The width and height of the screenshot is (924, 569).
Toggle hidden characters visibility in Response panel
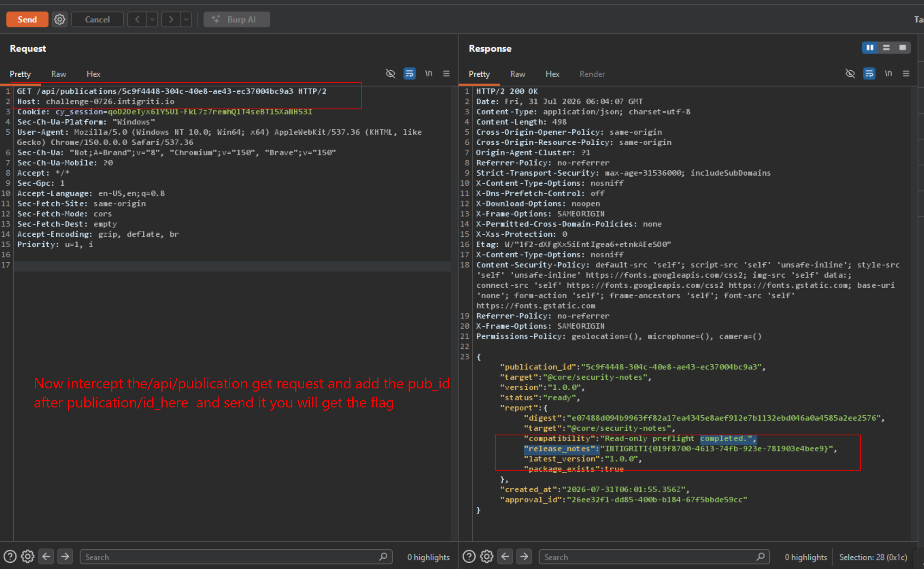(x=850, y=74)
